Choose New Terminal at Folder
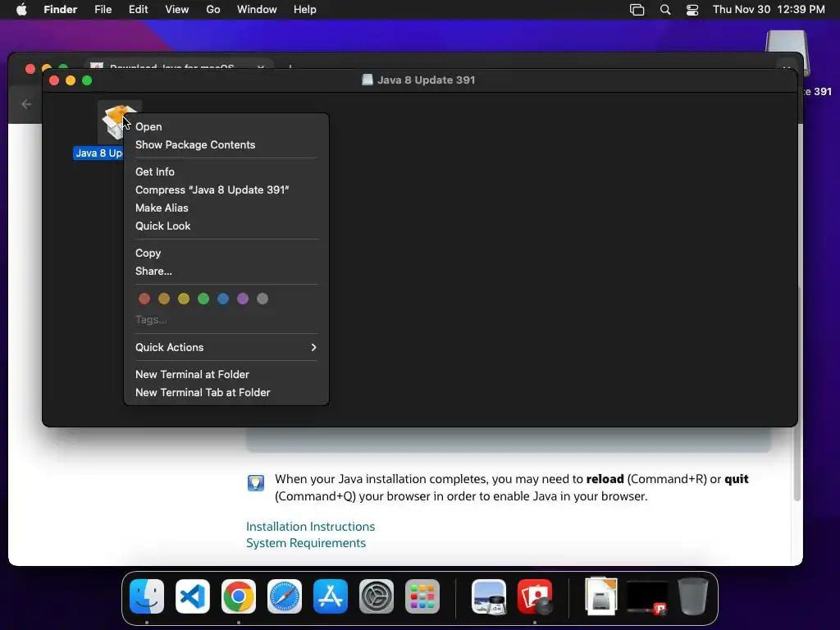The image size is (840, 630). (x=226, y=374)
